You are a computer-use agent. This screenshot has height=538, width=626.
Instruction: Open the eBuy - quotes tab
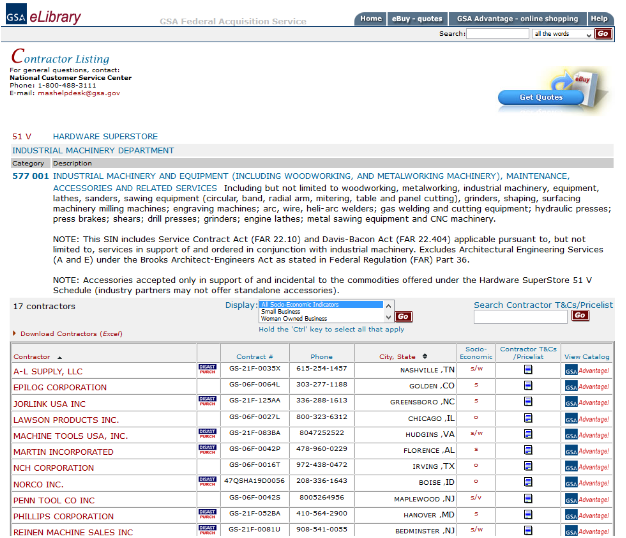tap(417, 19)
